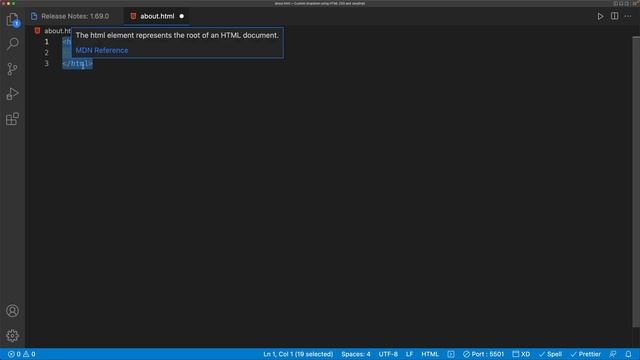Change end of line sequence LF

[409, 354]
